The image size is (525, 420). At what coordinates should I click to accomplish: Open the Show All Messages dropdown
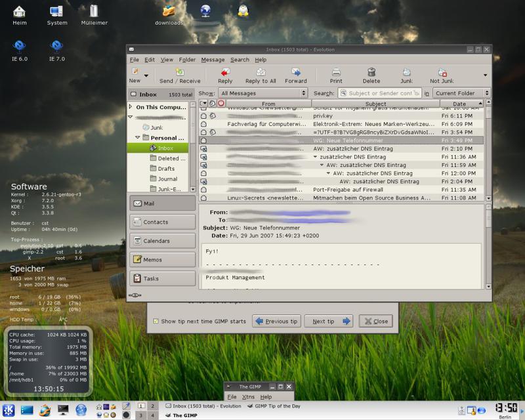(262, 93)
